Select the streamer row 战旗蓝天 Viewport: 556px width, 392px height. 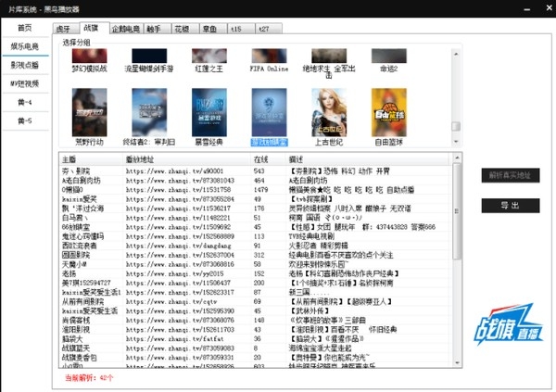click(x=256, y=348)
